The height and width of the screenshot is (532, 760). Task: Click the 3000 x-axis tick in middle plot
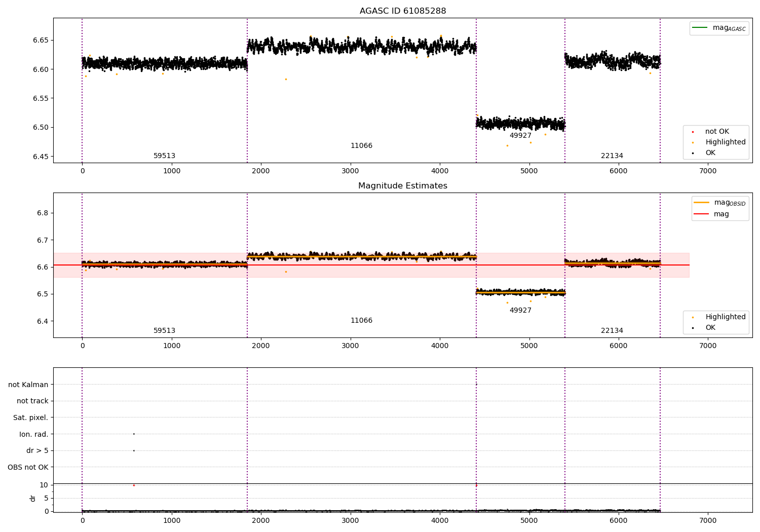point(350,346)
